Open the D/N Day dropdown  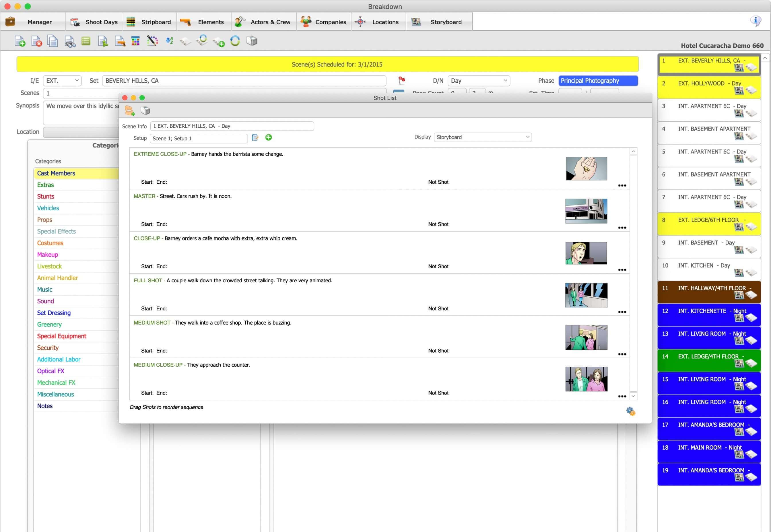479,80
